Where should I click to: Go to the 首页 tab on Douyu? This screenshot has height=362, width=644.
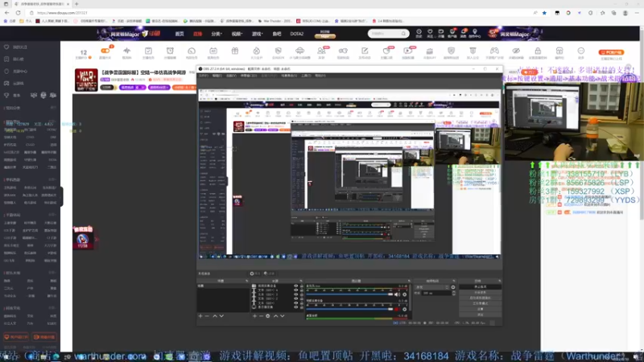click(x=180, y=34)
